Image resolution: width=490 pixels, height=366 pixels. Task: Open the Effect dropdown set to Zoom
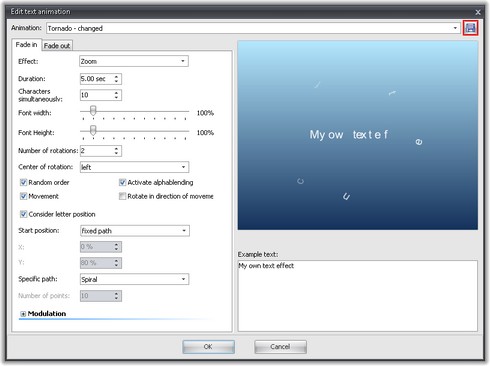134,61
